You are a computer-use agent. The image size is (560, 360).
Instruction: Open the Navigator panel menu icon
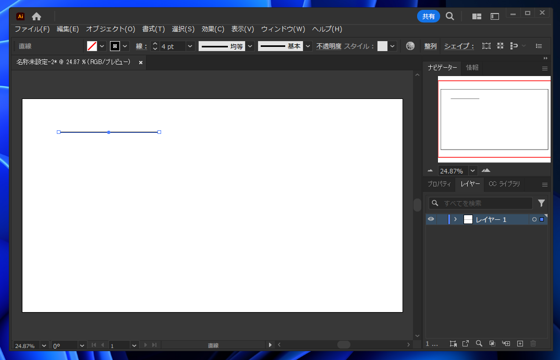[545, 68]
